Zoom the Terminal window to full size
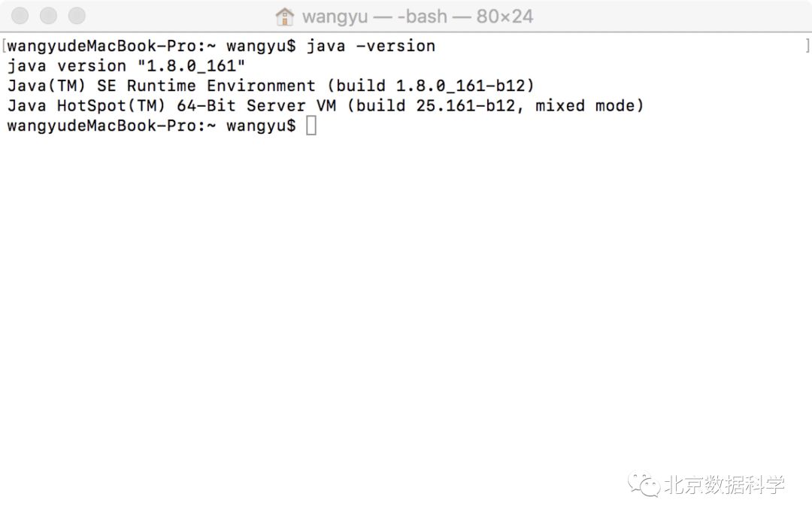This screenshot has height=521, width=812. pyautogui.click(x=77, y=16)
